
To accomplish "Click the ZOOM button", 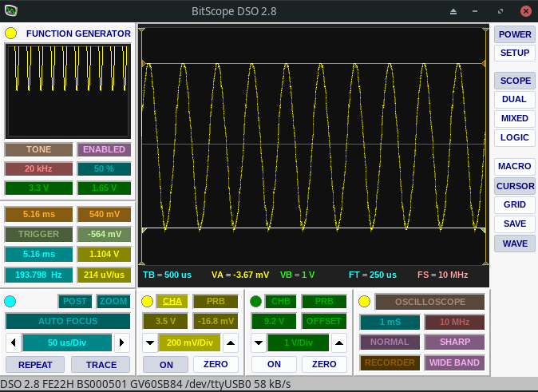I will click(113, 301).
